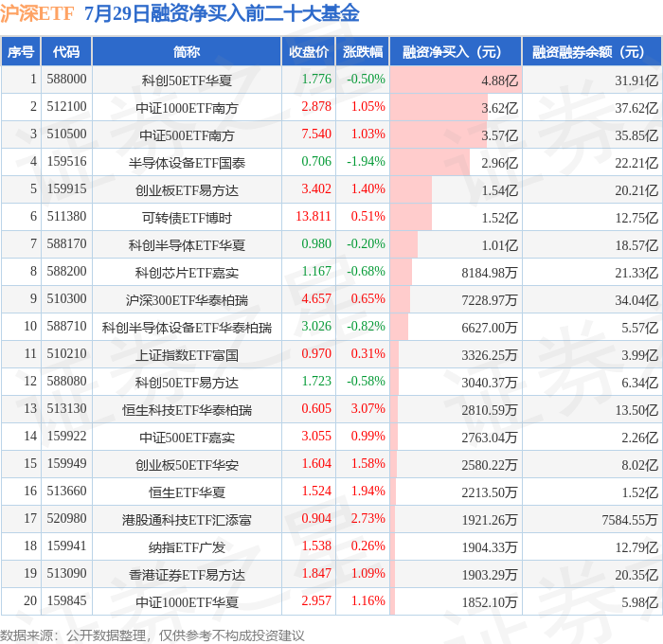The width and height of the screenshot is (663, 644).
Task: Click the 序号 column header
Action: pos(21,51)
